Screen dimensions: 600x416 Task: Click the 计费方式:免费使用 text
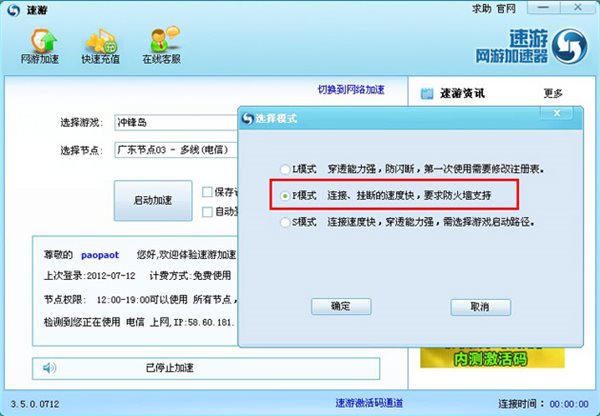click(190, 276)
